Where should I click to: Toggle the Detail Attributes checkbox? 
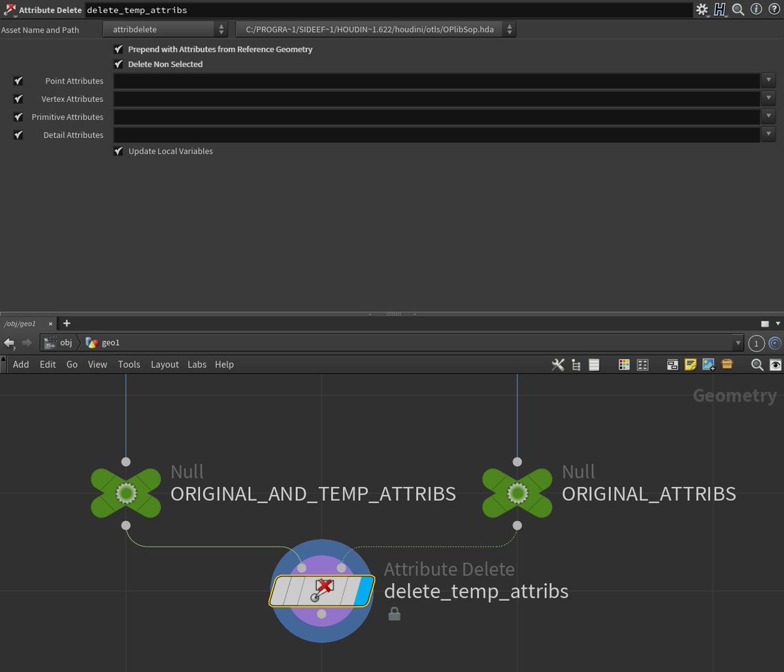pos(18,135)
